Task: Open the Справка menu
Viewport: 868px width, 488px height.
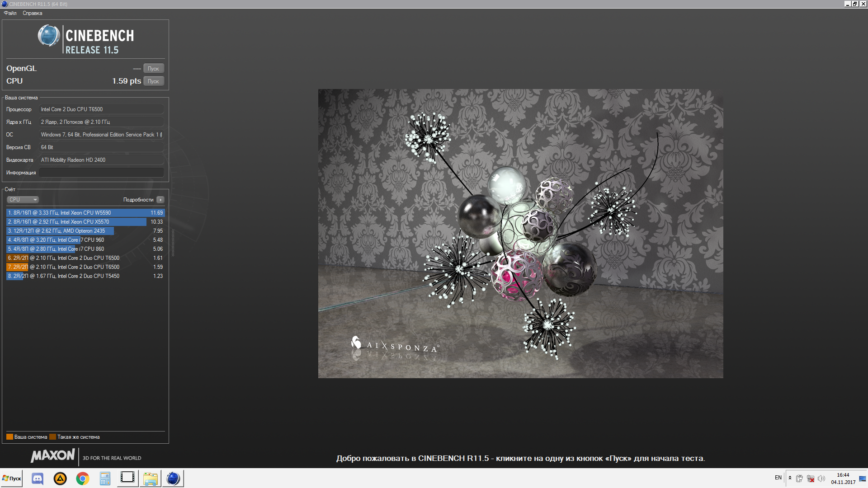Action: pos(33,13)
